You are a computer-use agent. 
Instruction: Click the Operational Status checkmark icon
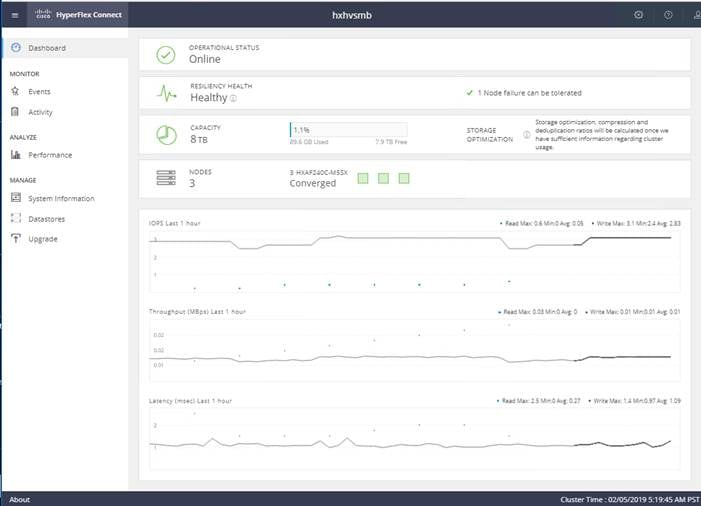(166, 55)
